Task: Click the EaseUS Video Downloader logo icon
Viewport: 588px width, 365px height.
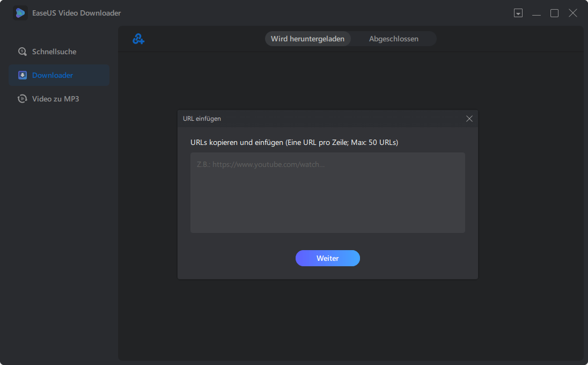Action: click(x=20, y=13)
